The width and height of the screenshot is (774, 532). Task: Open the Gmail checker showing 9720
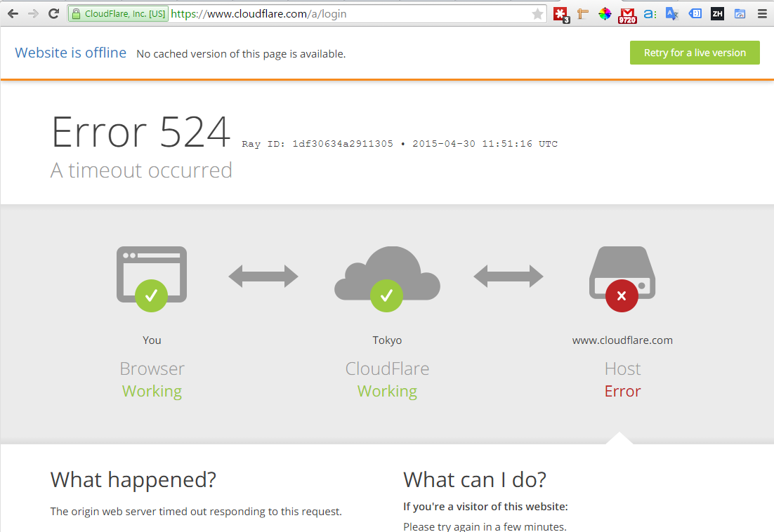(x=627, y=15)
